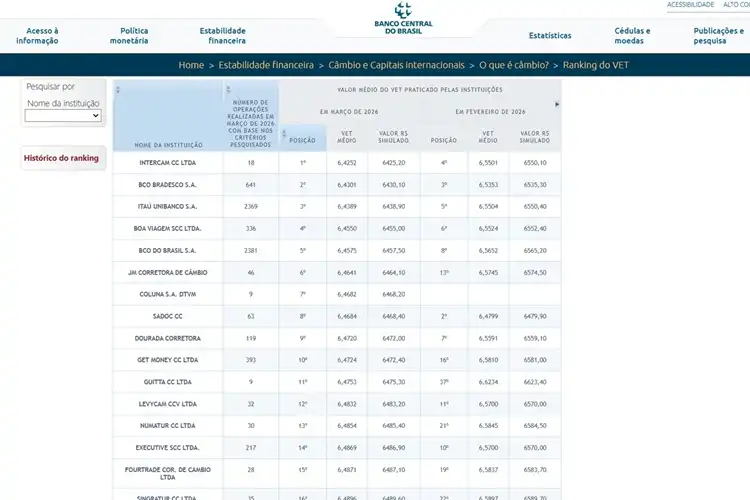Open Câmbio e Capitais Internacionais breadcrumb
The width and height of the screenshot is (750, 500).
(397, 65)
